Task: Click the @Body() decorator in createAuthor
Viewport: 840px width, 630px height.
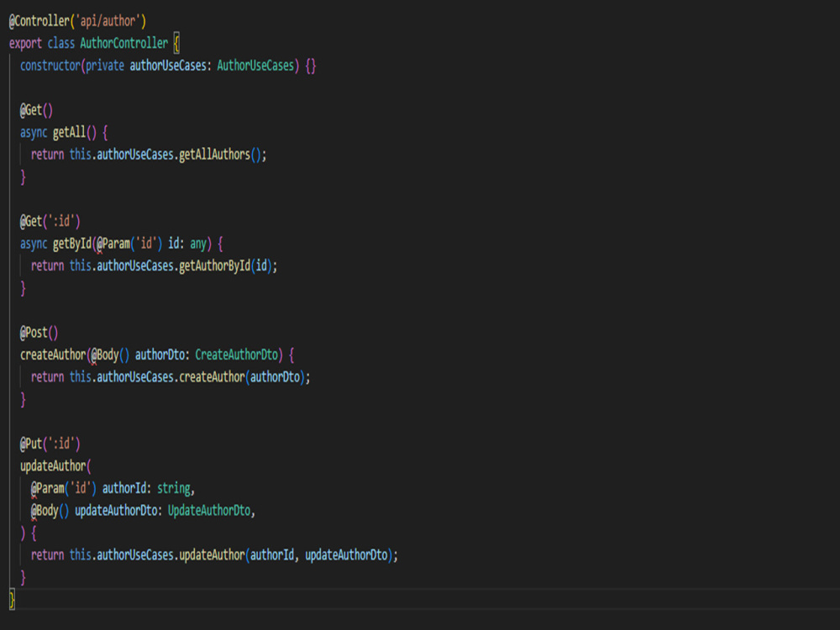Action: 110,354
